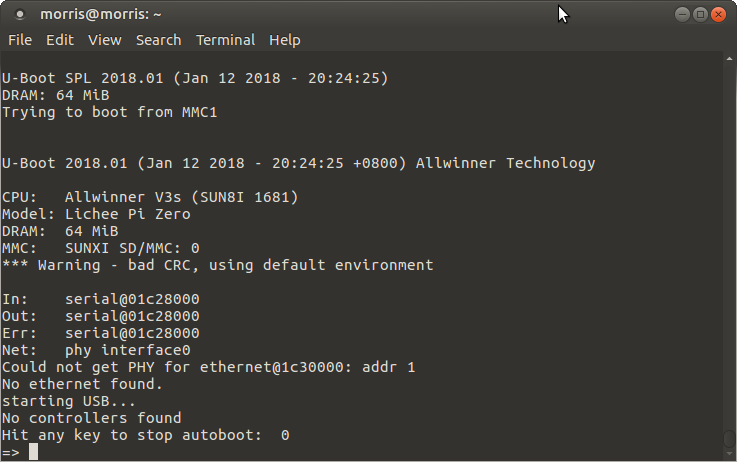Click the scrollbar down arrow
Screen dimensions: 737x462
click(729, 454)
